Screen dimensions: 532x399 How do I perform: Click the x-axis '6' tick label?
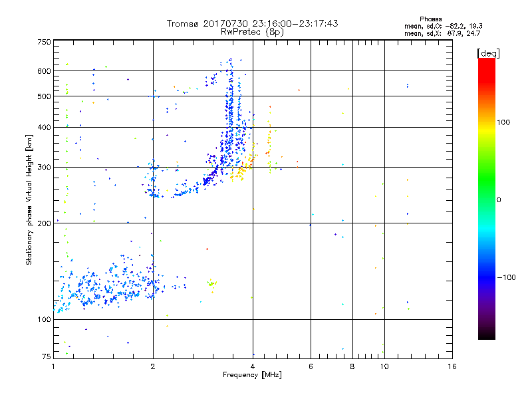[x=311, y=366]
